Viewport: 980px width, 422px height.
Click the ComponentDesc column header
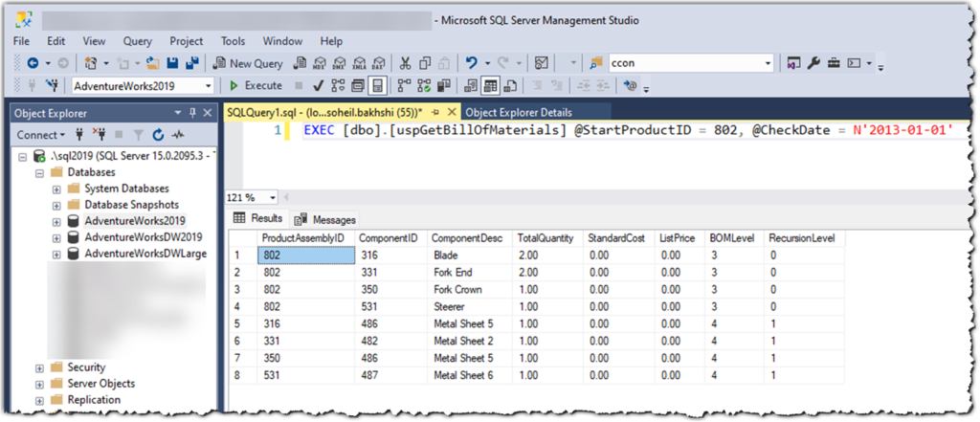pyautogui.click(x=469, y=238)
